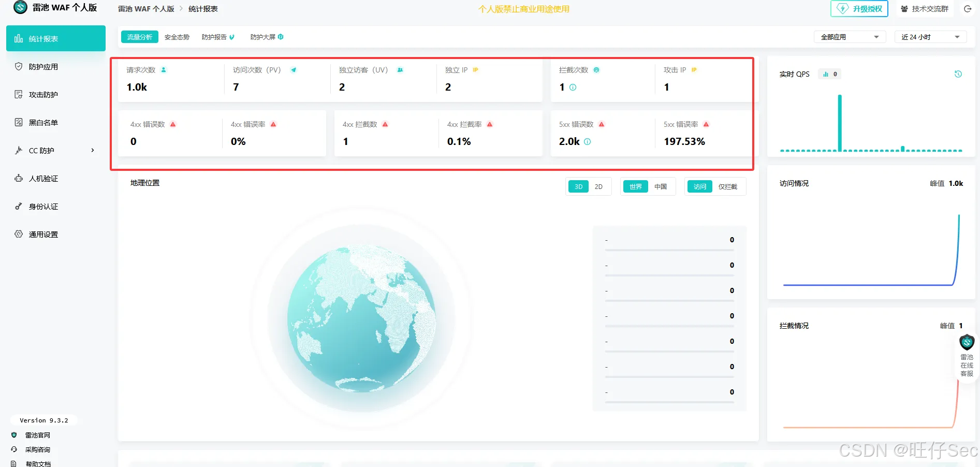The image size is (980, 467).
Task: Click the bar chart icon beside 统计报表
Action: coord(19,38)
